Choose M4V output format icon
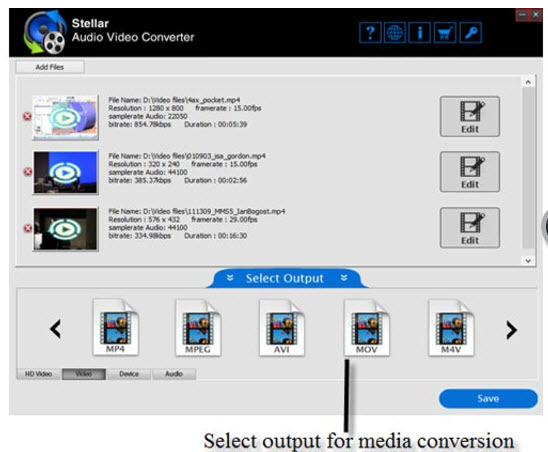 451,328
